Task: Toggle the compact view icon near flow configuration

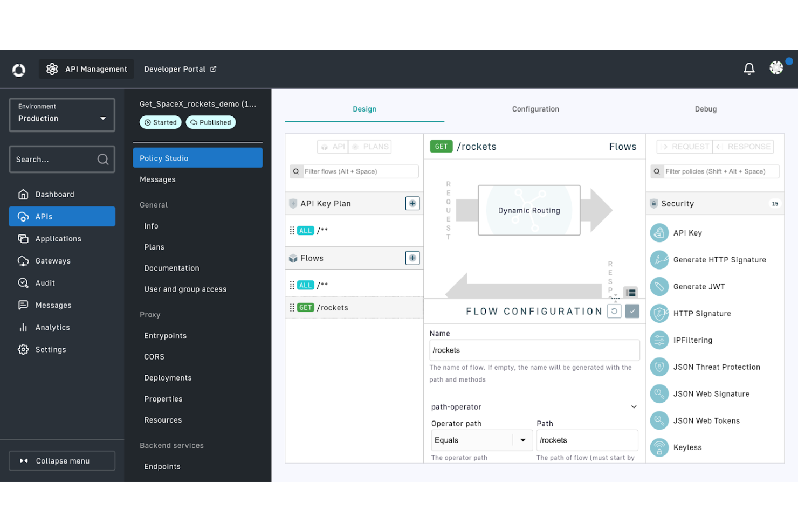Action: (630, 292)
